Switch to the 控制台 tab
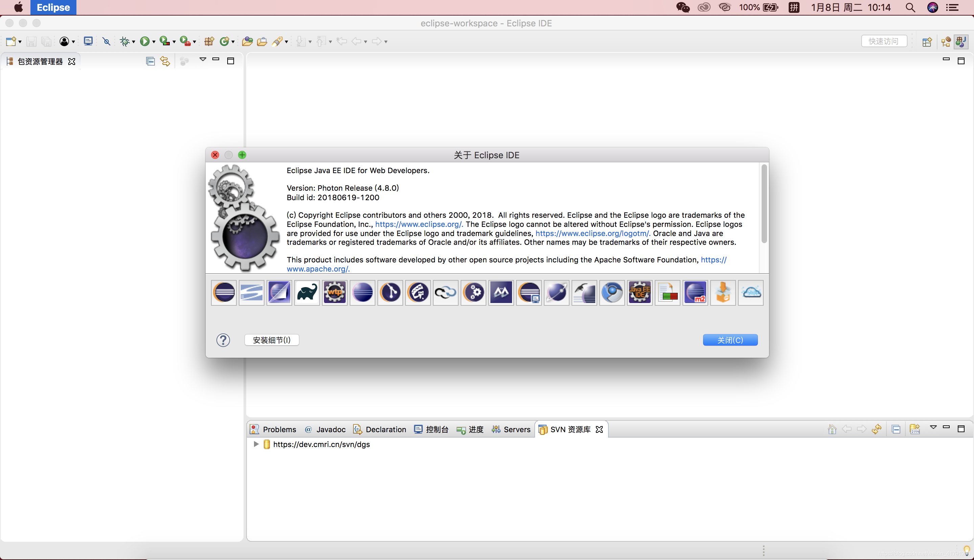The height and width of the screenshot is (560, 974). coord(431,429)
